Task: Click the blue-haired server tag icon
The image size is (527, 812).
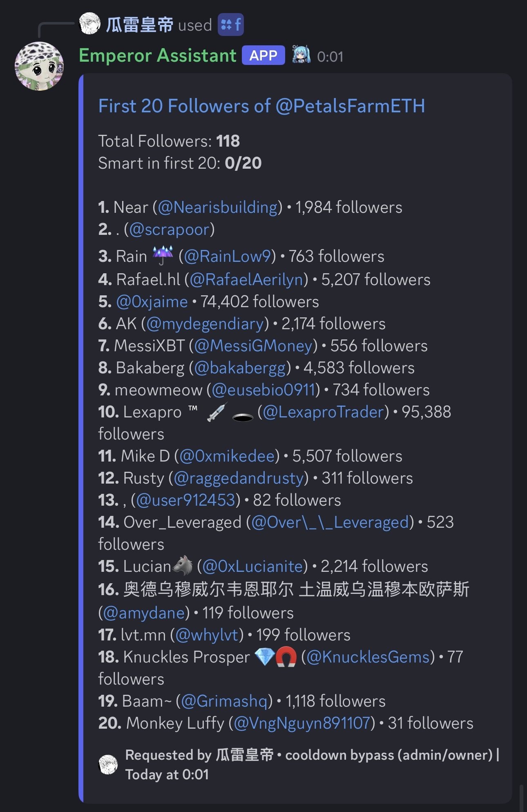Action: point(301,56)
